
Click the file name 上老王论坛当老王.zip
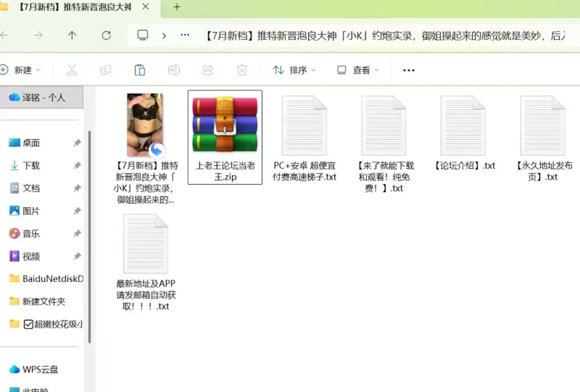pyautogui.click(x=225, y=171)
